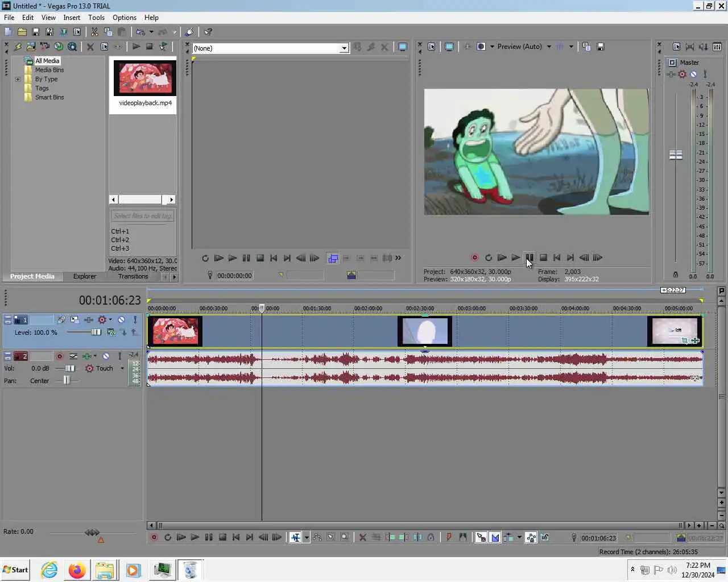Click the New project icon in toolbar
Image resolution: width=728 pixels, height=582 pixels.
coord(8,32)
